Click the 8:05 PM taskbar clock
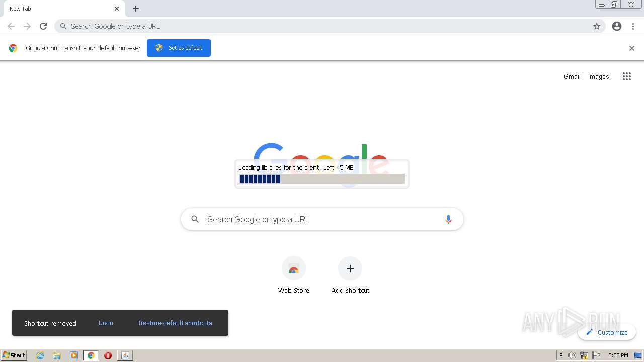The width and height of the screenshot is (644, 362). (618, 355)
